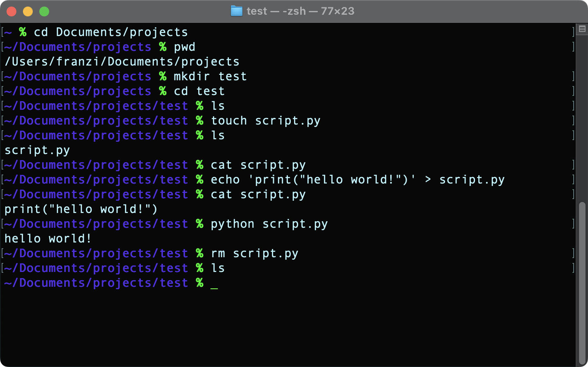Click the print("hello world!") output line
588x367 pixels.
(81, 209)
